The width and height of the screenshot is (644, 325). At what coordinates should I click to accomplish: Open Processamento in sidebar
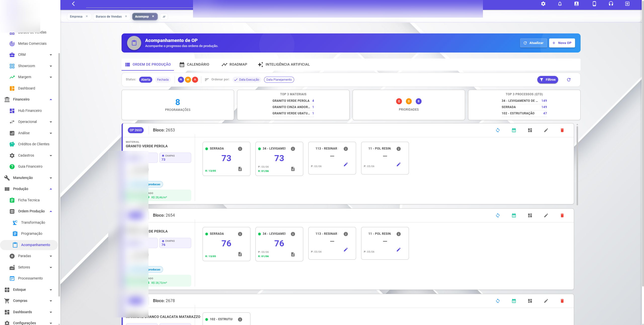(30, 278)
